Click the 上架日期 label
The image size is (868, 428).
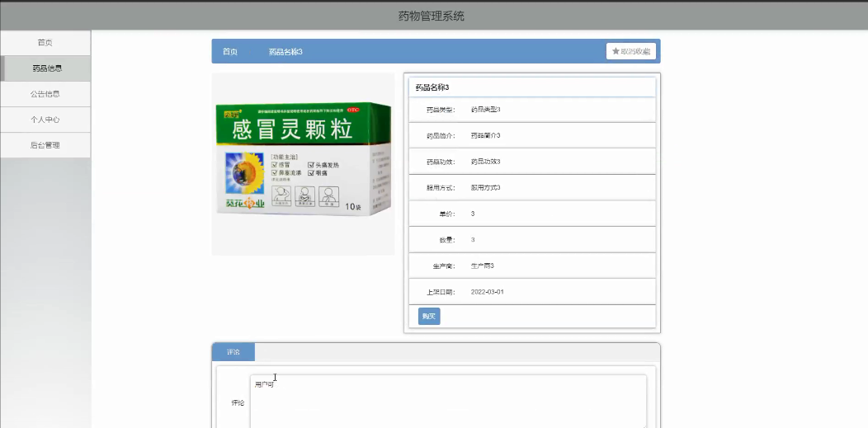(441, 292)
